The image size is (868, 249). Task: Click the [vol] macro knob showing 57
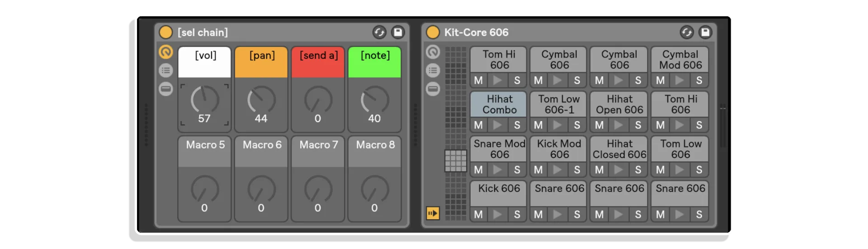click(204, 100)
